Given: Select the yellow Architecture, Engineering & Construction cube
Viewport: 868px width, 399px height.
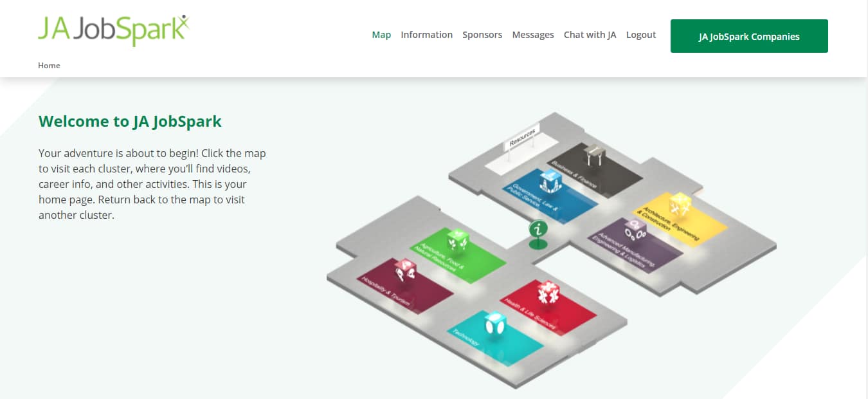Looking at the screenshot, I should point(680,205).
